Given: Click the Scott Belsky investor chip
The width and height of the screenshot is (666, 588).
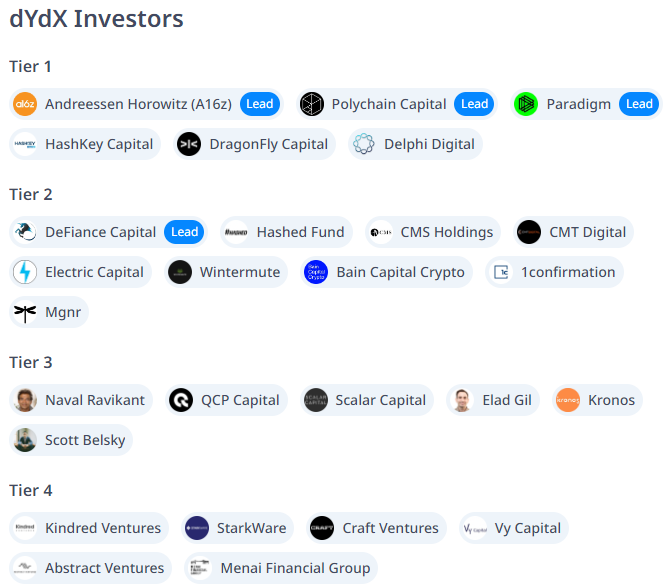Looking at the screenshot, I should [x=71, y=440].
